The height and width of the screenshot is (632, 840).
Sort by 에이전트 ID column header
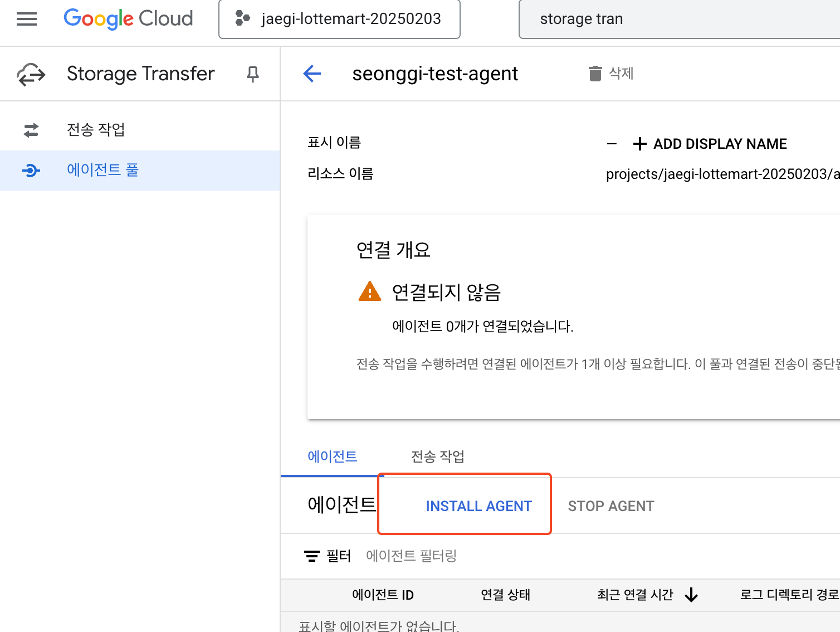pyautogui.click(x=383, y=595)
